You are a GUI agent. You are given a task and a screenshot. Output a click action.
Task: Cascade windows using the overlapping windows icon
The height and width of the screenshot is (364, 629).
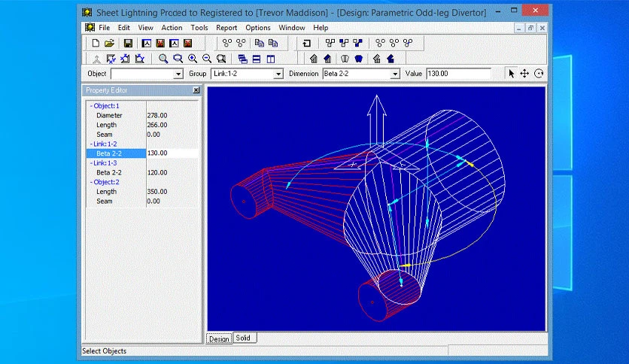242,59
